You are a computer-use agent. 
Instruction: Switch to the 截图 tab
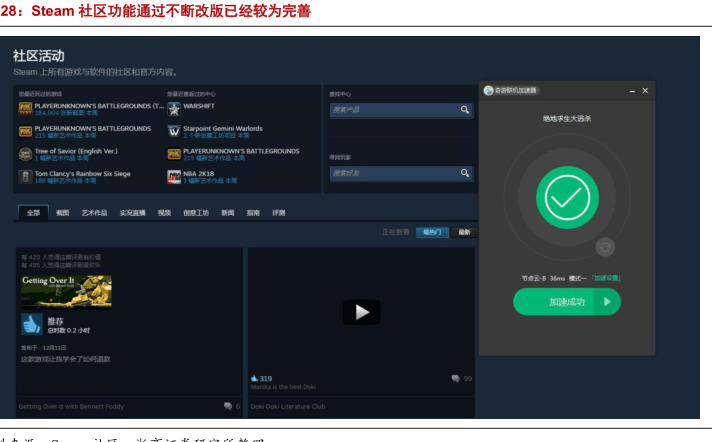[x=63, y=213]
